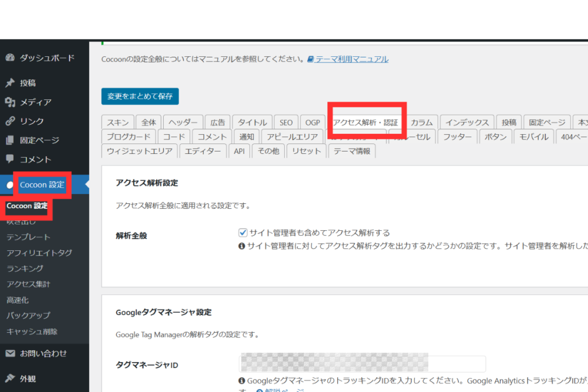Switch to the ブログカード tab

tap(129, 137)
